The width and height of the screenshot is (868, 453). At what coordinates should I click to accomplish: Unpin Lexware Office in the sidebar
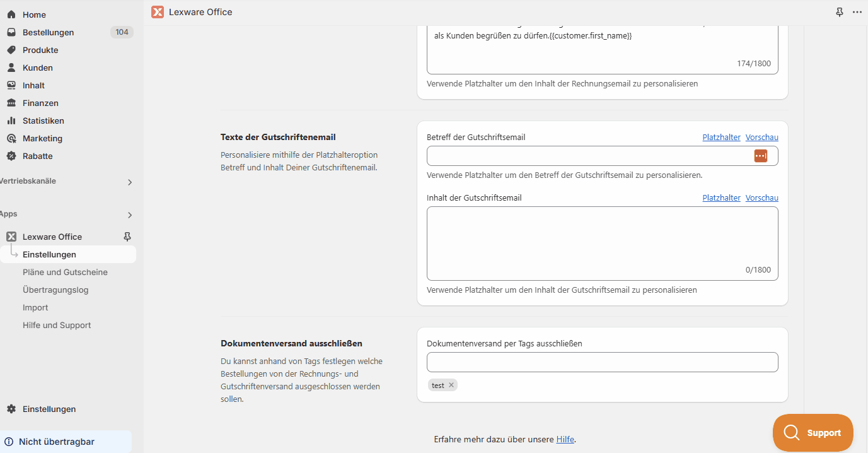(127, 237)
